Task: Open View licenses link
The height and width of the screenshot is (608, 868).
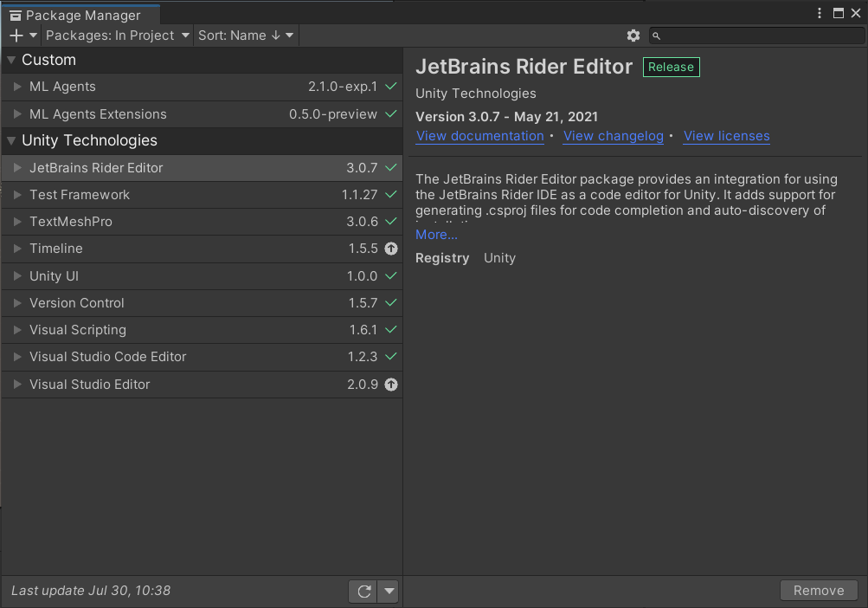Action: 726,136
